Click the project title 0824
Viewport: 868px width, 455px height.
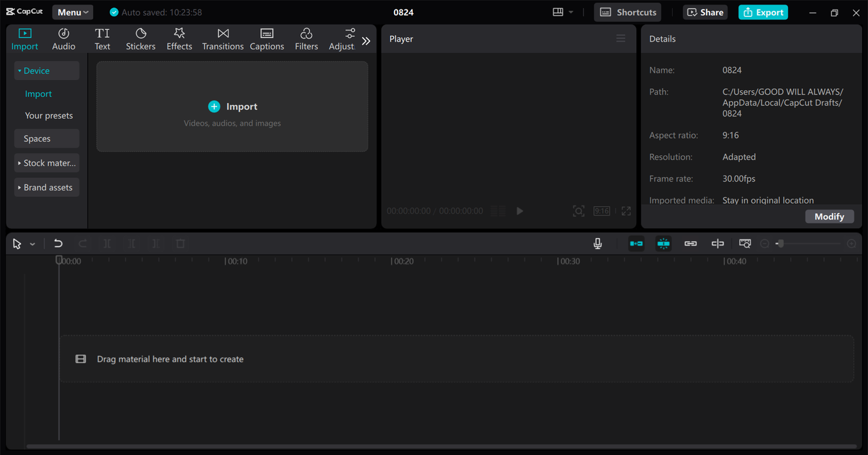(403, 12)
